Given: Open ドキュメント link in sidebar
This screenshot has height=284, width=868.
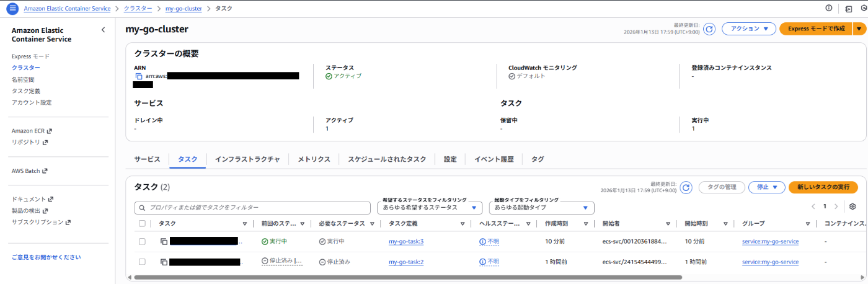Looking at the screenshot, I should [x=32, y=199].
